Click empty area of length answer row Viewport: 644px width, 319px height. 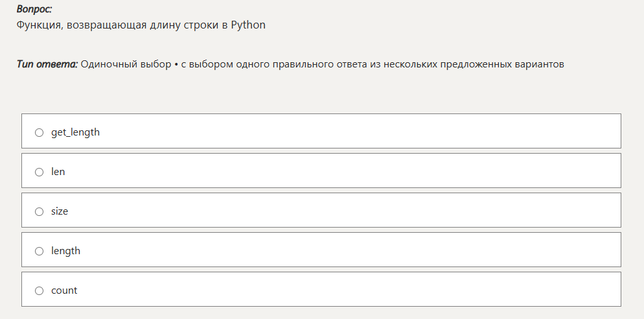[x=356, y=250]
